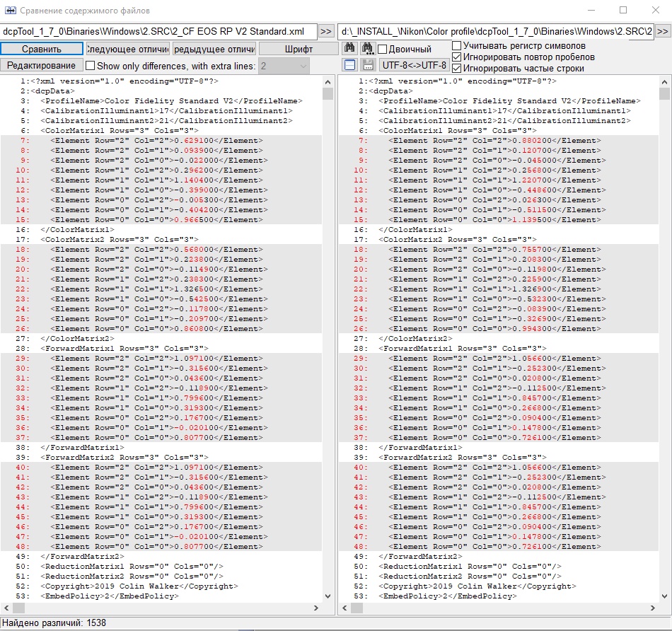Screen dimensions: 672x631
Task: Uncheck Игнорировать повтор пробелов
Action: point(457,57)
